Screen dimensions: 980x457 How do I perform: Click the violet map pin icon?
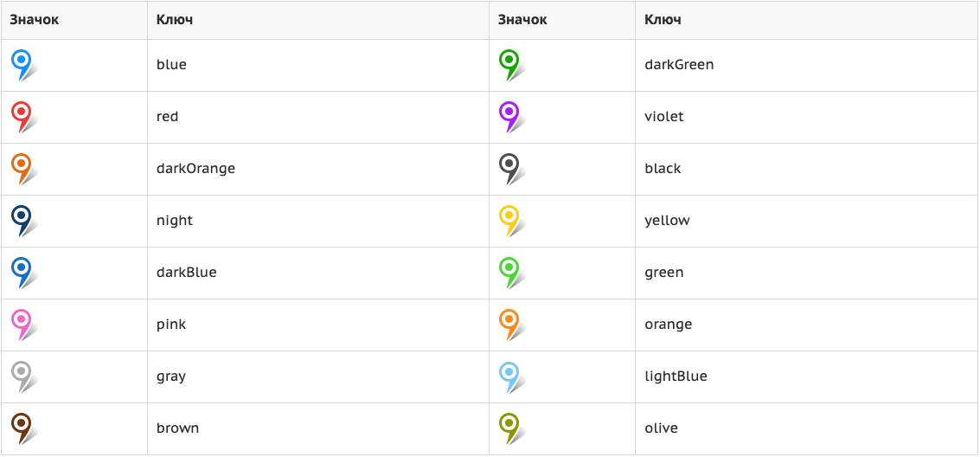pyautogui.click(x=512, y=117)
